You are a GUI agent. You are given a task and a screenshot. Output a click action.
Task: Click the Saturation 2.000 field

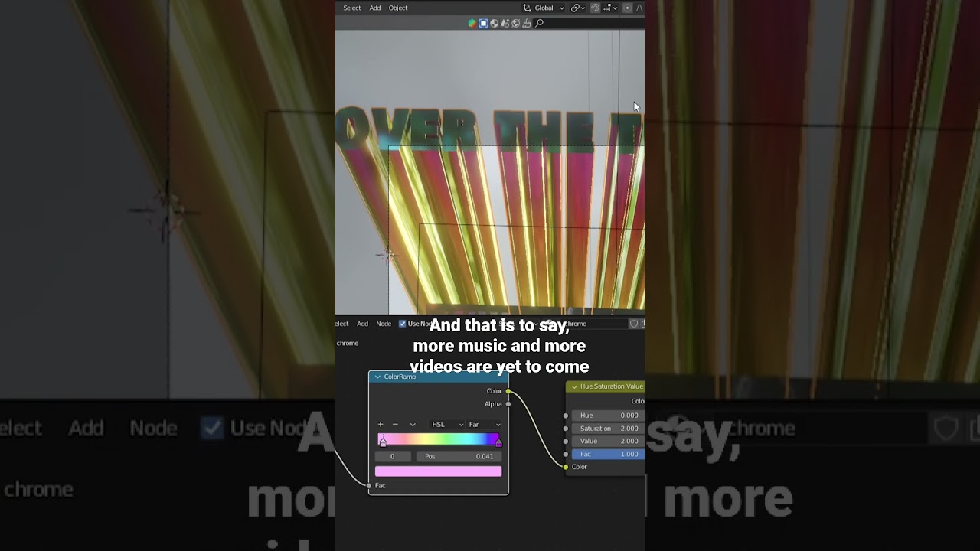608,429
